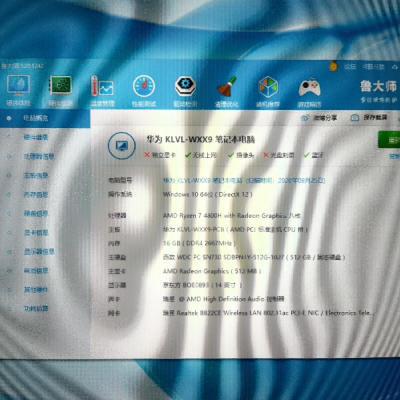Click the WDC PC SN730 disk text

(x=254, y=257)
